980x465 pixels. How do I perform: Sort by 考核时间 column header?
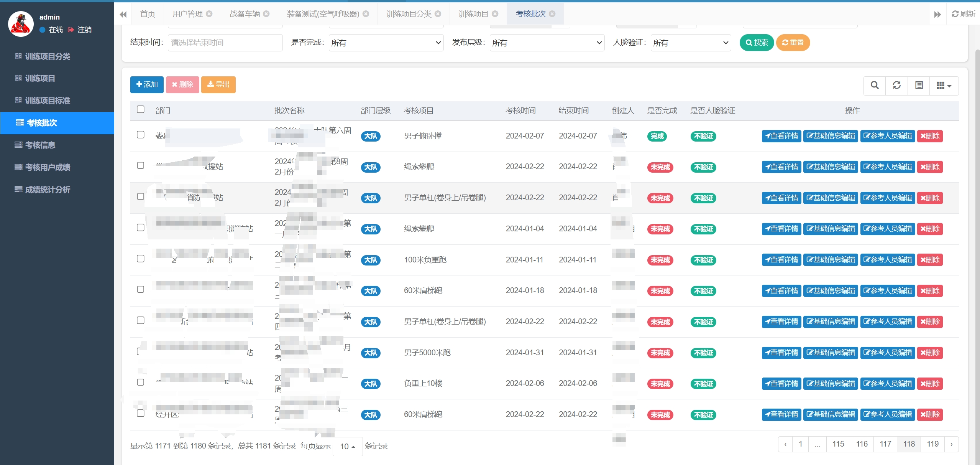tap(520, 111)
